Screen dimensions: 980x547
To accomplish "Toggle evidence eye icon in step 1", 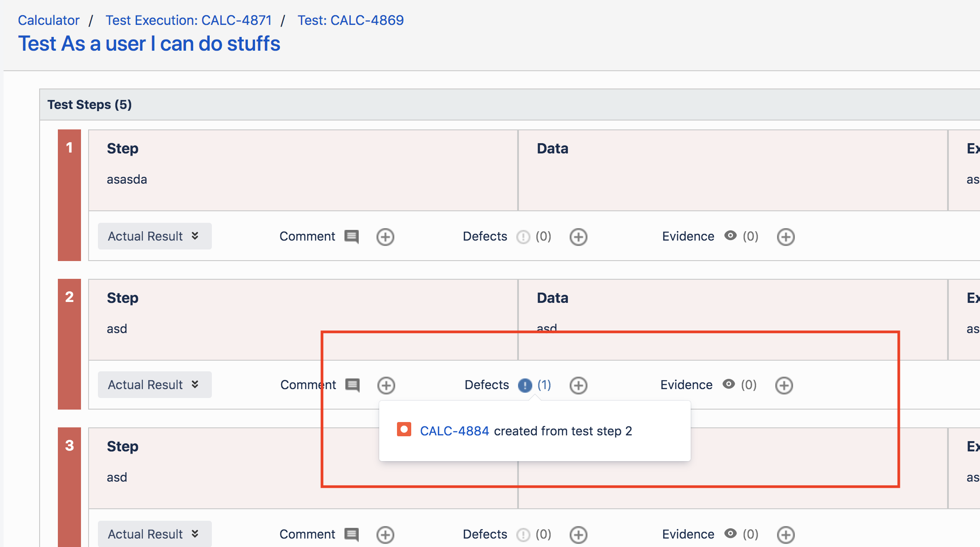I will pos(730,236).
